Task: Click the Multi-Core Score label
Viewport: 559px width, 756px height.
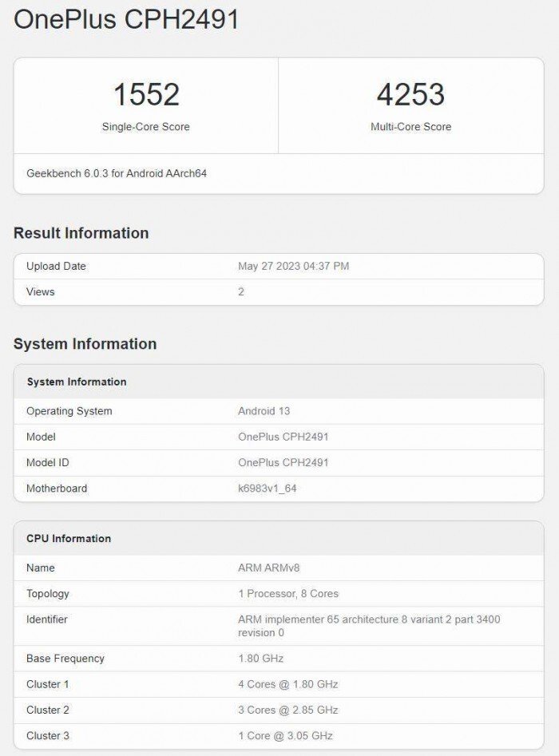Action: 410,127
